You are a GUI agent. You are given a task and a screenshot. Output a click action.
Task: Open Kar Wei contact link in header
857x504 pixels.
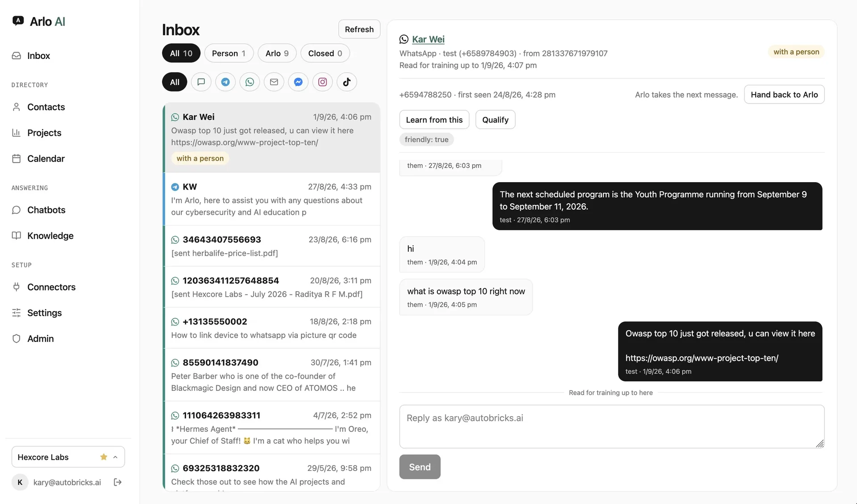(428, 39)
